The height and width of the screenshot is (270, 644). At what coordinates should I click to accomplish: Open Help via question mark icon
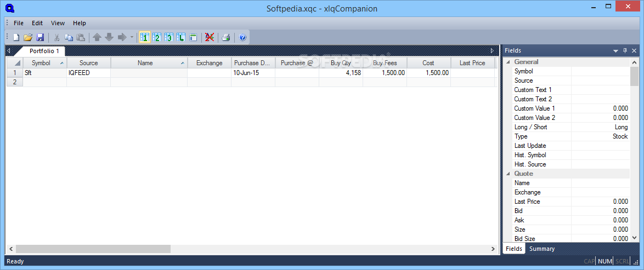coord(242,37)
